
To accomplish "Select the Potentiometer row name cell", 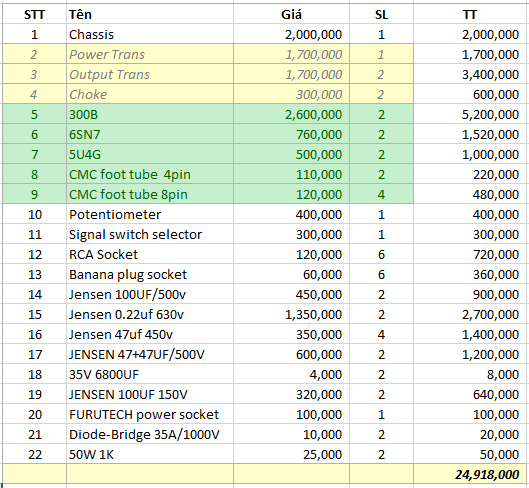I will coord(150,214).
